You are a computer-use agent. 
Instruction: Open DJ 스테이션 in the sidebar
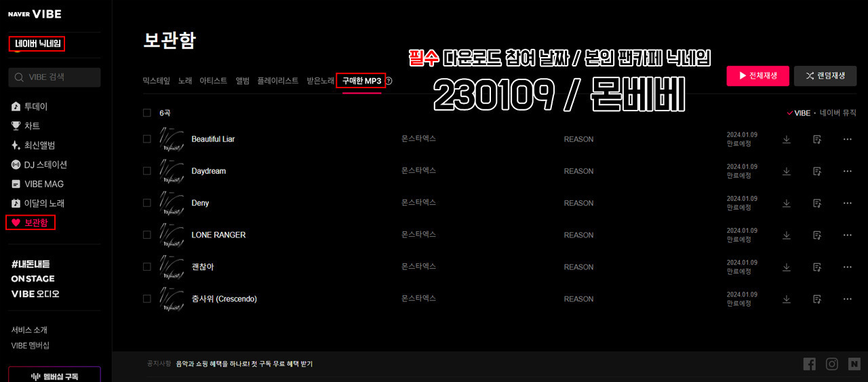click(x=39, y=165)
